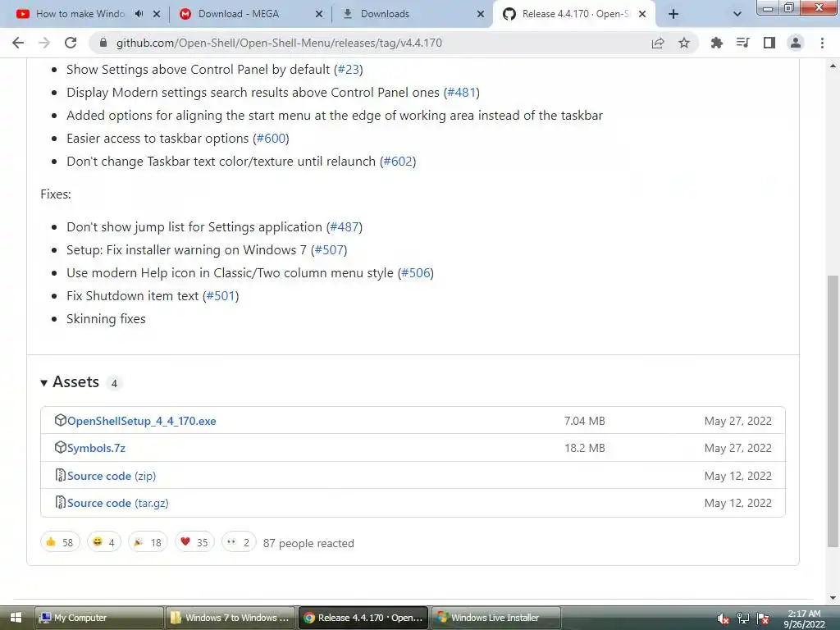Image resolution: width=840 pixels, height=630 pixels.
Task: Open issue link #602
Action: [x=398, y=162]
